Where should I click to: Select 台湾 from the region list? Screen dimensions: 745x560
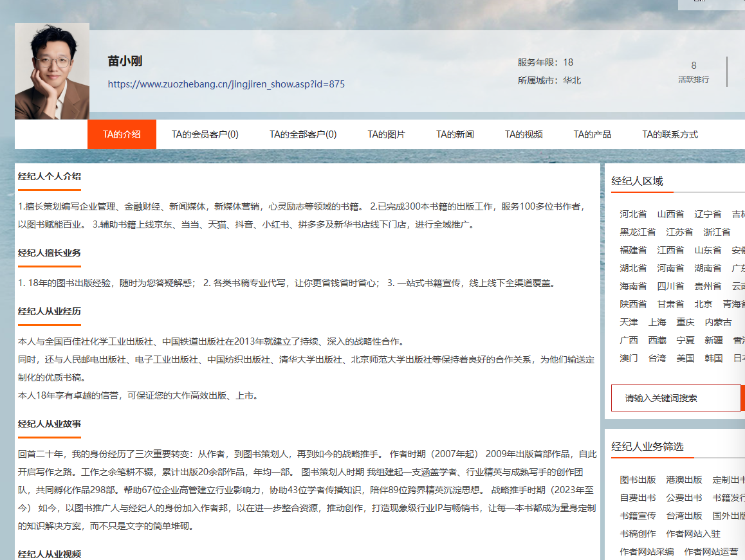[657, 358]
